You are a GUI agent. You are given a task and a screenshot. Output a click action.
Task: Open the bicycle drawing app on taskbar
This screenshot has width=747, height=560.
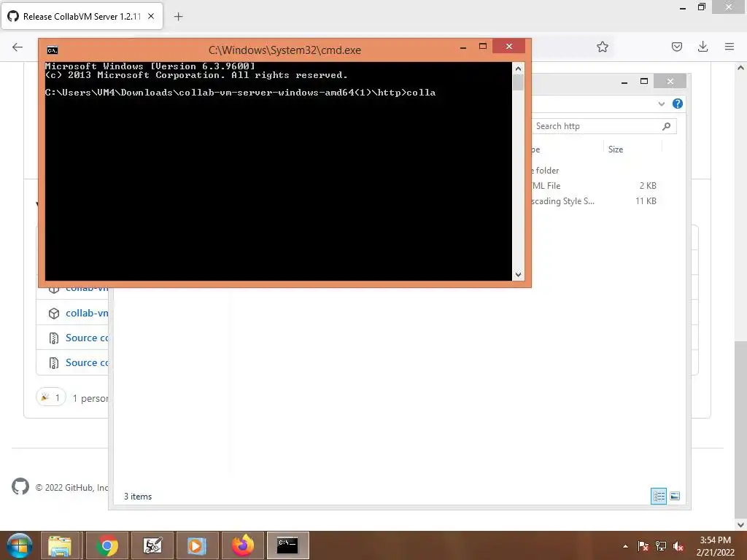[152, 545]
